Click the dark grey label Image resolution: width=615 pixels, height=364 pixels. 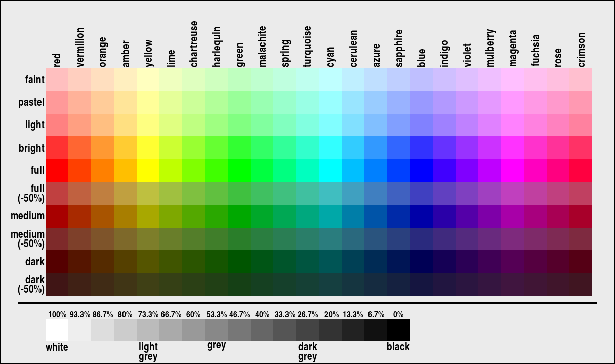(x=309, y=351)
